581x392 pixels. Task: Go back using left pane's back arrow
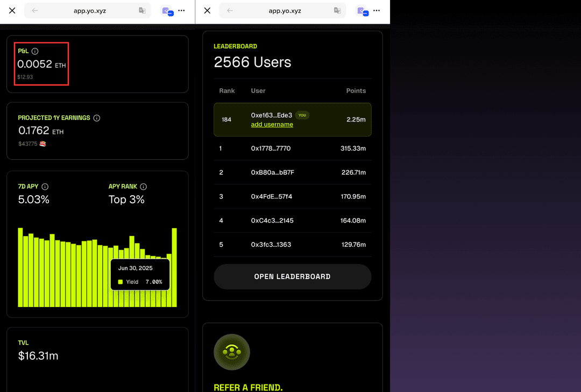pos(35,11)
